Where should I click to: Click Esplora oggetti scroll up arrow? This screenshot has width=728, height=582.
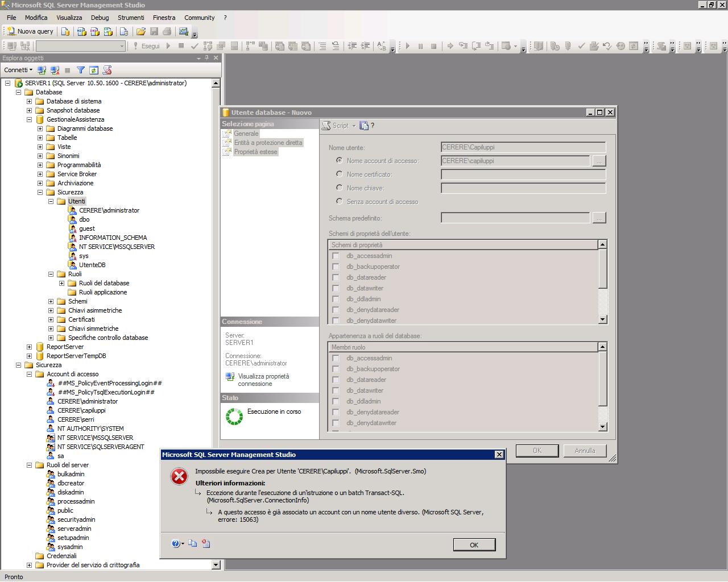click(x=216, y=83)
